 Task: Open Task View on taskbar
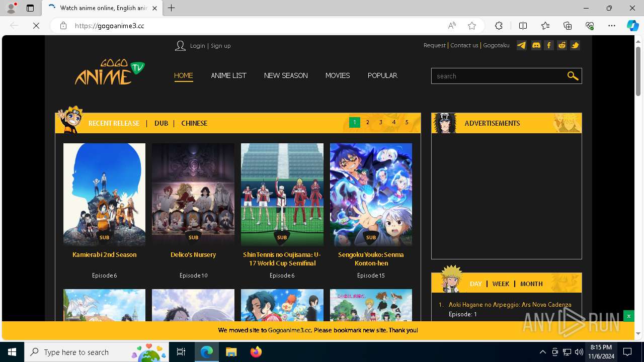point(181,352)
